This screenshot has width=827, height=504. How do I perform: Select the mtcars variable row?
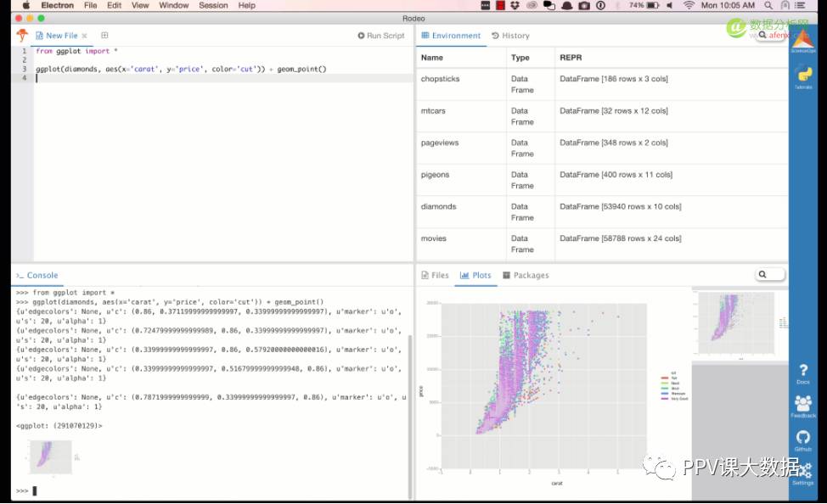(602, 116)
